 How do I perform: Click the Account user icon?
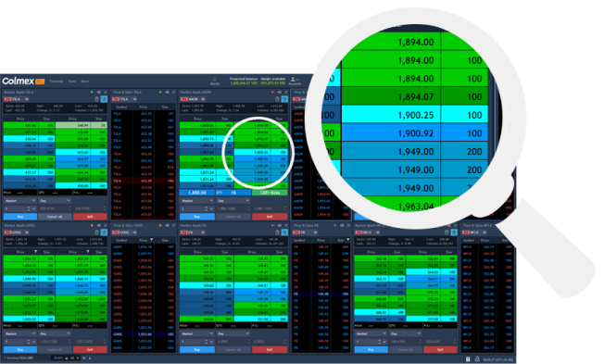(293, 79)
